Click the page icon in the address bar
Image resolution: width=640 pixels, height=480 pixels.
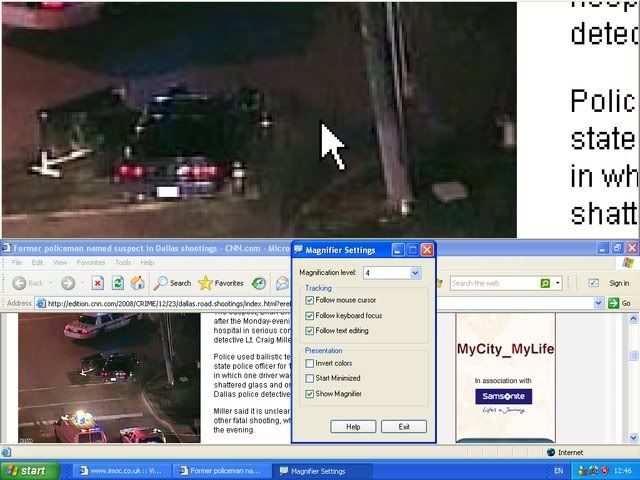(x=40, y=303)
